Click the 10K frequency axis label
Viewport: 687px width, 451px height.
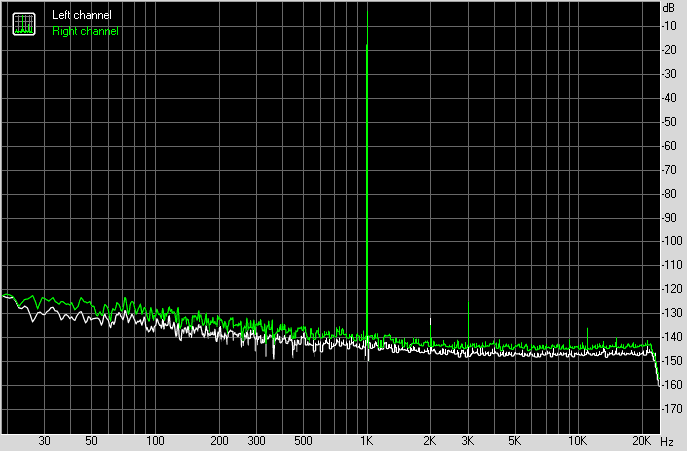(x=578, y=441)
